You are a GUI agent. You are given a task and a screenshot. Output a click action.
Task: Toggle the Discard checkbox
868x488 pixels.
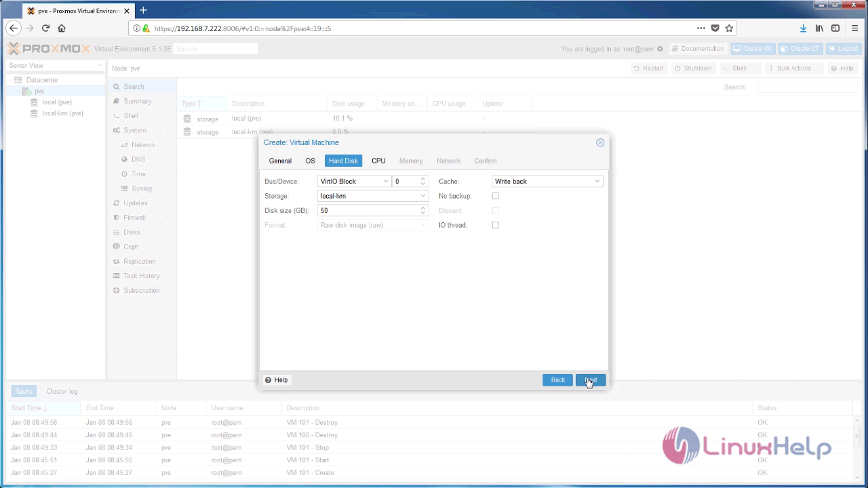click(495, 211)
